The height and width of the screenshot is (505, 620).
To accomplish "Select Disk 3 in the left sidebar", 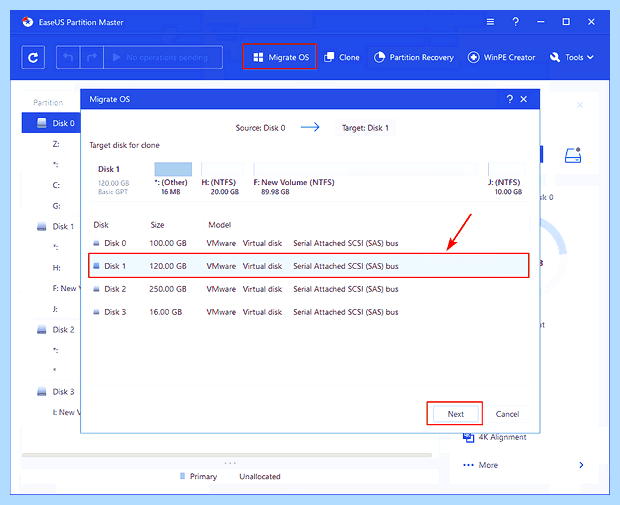I will point(63,392).
